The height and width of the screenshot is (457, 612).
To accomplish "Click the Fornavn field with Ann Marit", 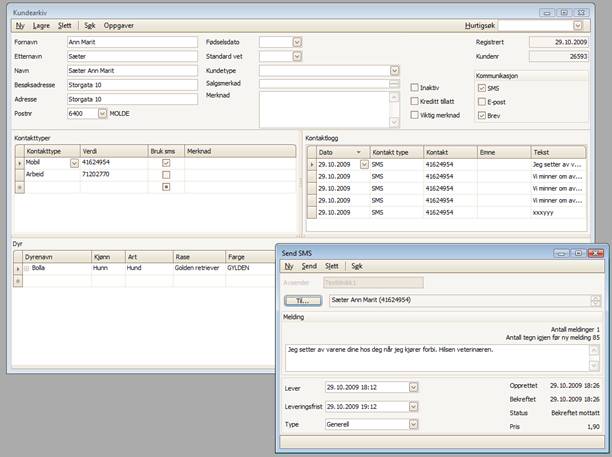I will pos(132,42).
